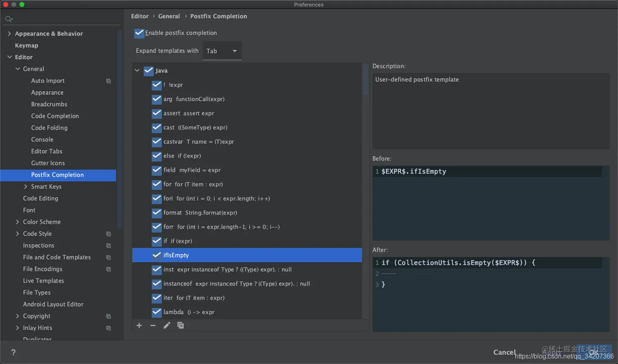
Task: Uncheck the ifIsEmpty template checkbox
Action: tap(157, 255)
